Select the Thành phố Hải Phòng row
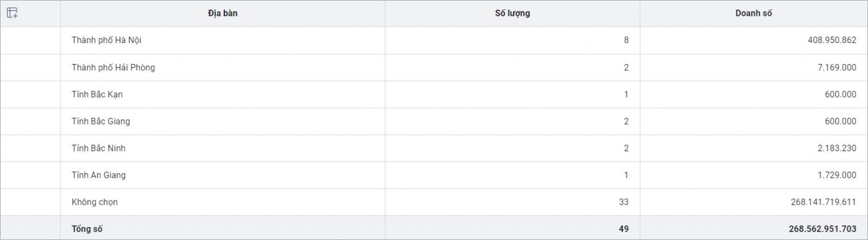868x240 pixels. click(434, 67)
